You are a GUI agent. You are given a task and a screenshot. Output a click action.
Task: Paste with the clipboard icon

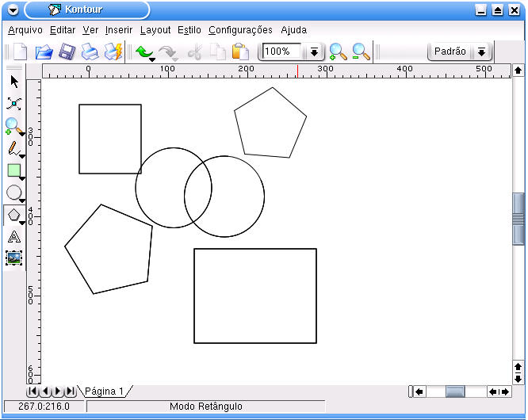tap(240, 52)
